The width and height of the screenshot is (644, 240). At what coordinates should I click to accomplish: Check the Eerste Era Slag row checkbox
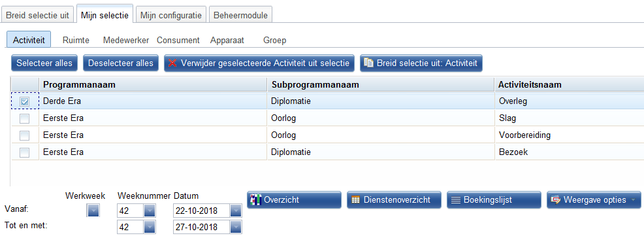(25, 119)
